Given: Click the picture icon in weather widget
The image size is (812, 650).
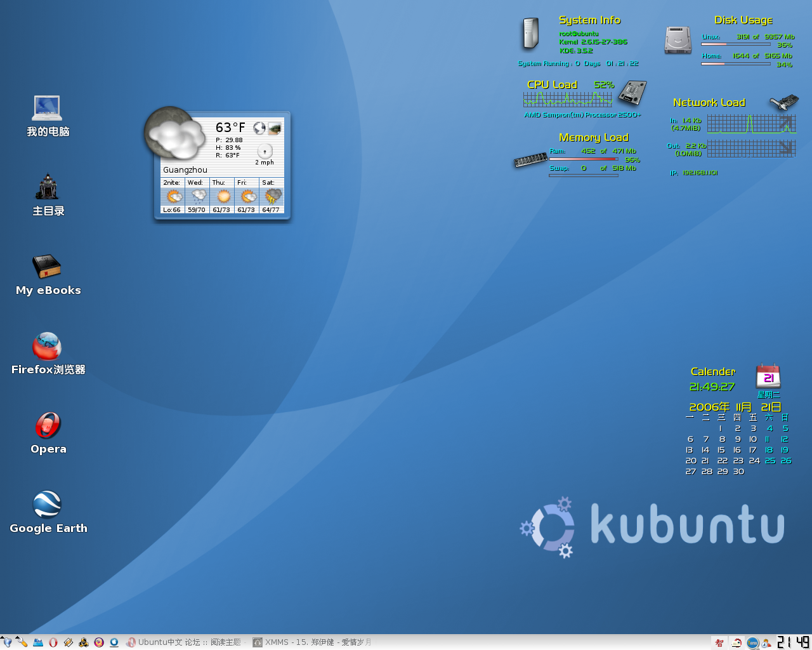Looking at the screenshot, I should click(x=275, y=128).
